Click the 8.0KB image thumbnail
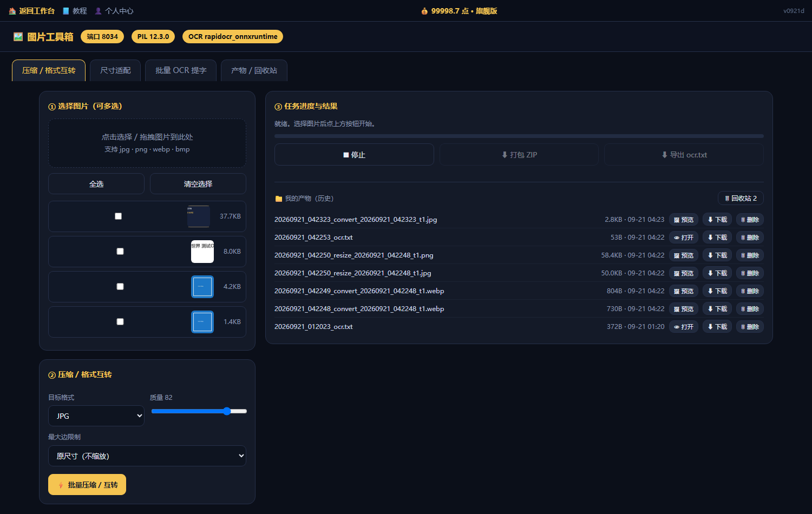This screenshot has width=812, height=514. (202, 252)
